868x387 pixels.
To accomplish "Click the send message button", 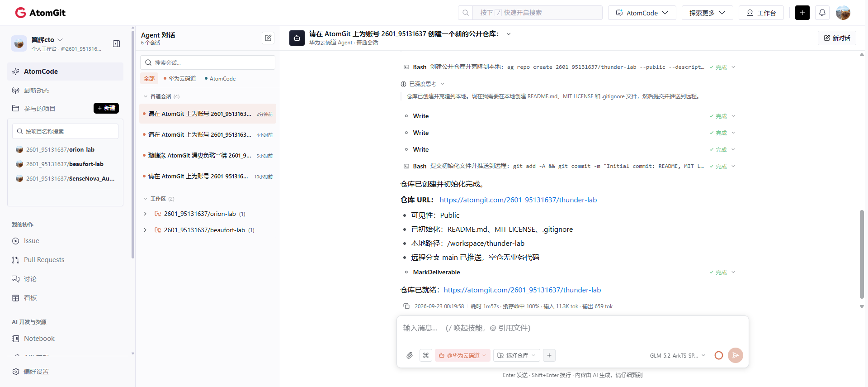I will (736, 355).
